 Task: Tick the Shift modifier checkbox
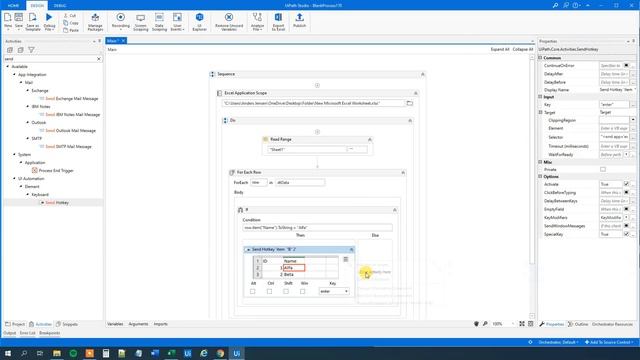click(286, 291)
